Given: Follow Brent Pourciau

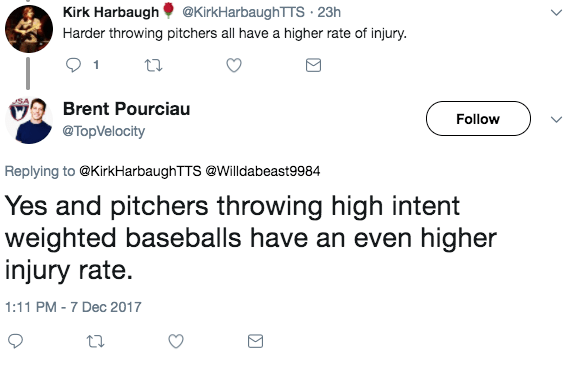Looking at the screenshot, I should tap(478, 119).
